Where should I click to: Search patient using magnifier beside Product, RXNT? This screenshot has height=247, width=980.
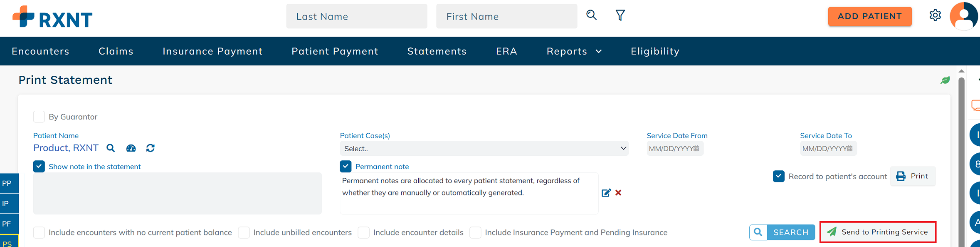[x=111, y=148]
